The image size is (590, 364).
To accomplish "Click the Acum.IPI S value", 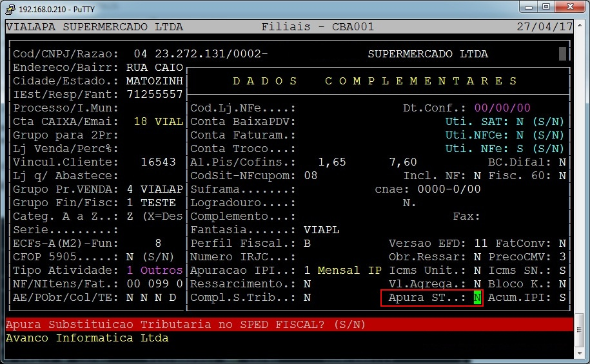I will pos(562,298).
